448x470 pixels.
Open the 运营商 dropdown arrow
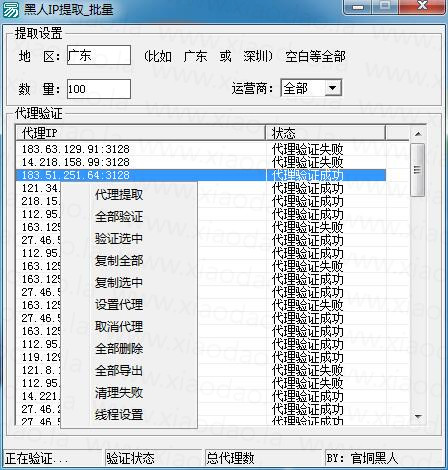coord(332,88)
